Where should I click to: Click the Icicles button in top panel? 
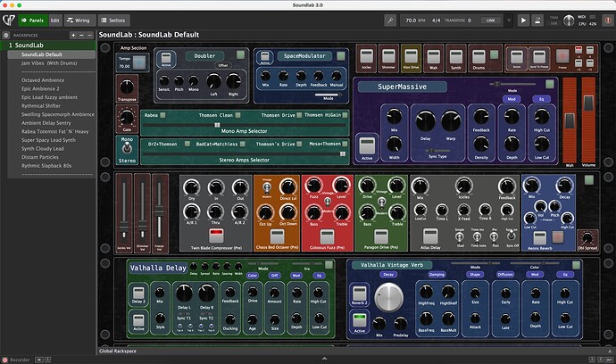point(366,56)
